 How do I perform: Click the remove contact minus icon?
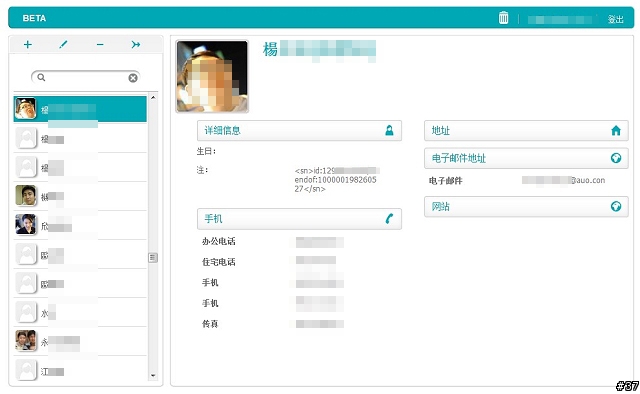(x=100, y=45)
